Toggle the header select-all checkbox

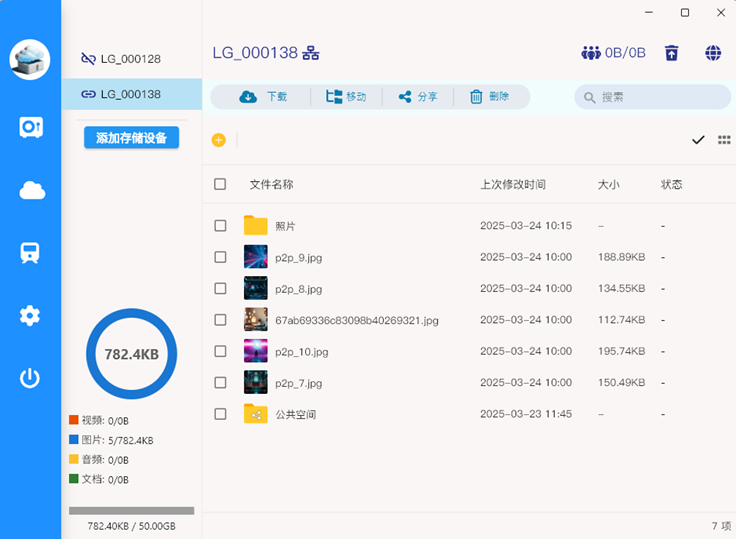[220, 184]
